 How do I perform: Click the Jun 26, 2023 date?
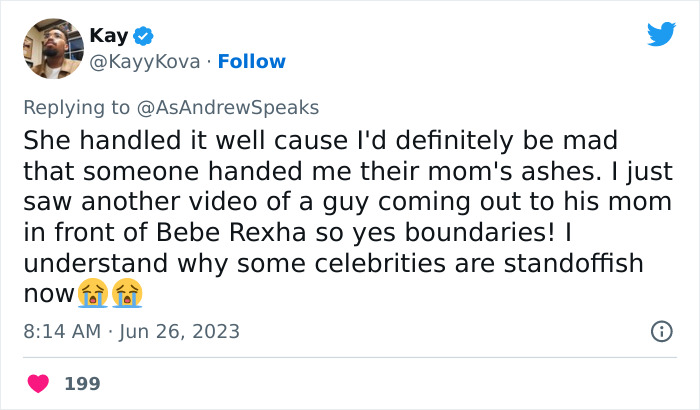[x=182, y=330]
